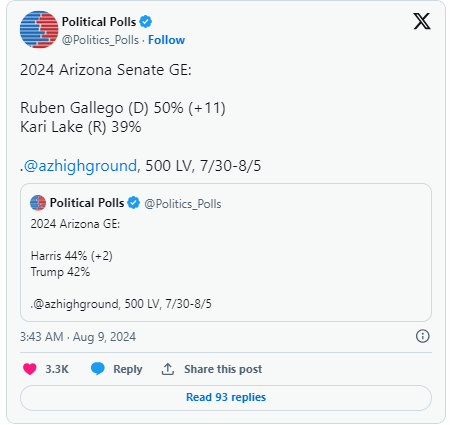Image resolution: width=450 pixels, height=425 pixels.
Task: Click the blue verified badge beside Political Polls
Action: 145,22
